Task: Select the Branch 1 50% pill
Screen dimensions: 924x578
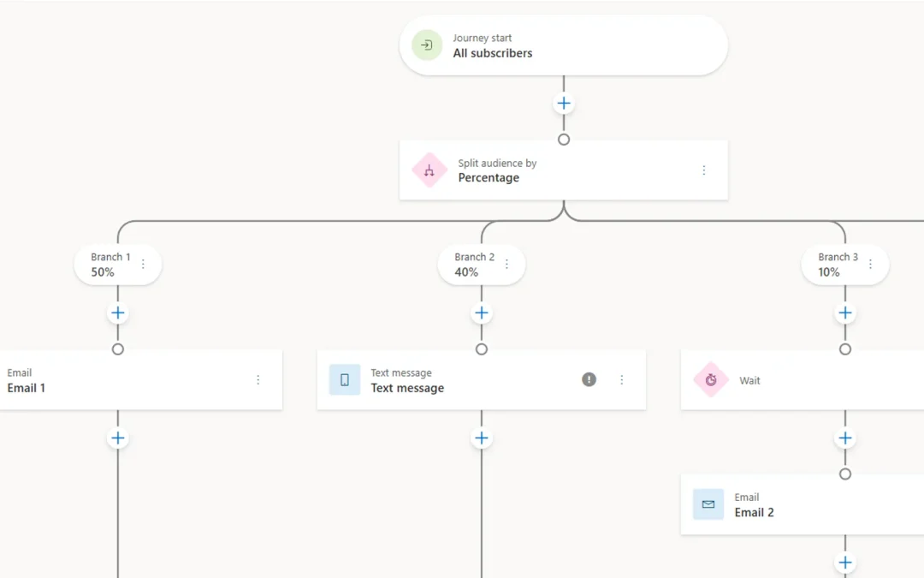Action: coord(118,265)
